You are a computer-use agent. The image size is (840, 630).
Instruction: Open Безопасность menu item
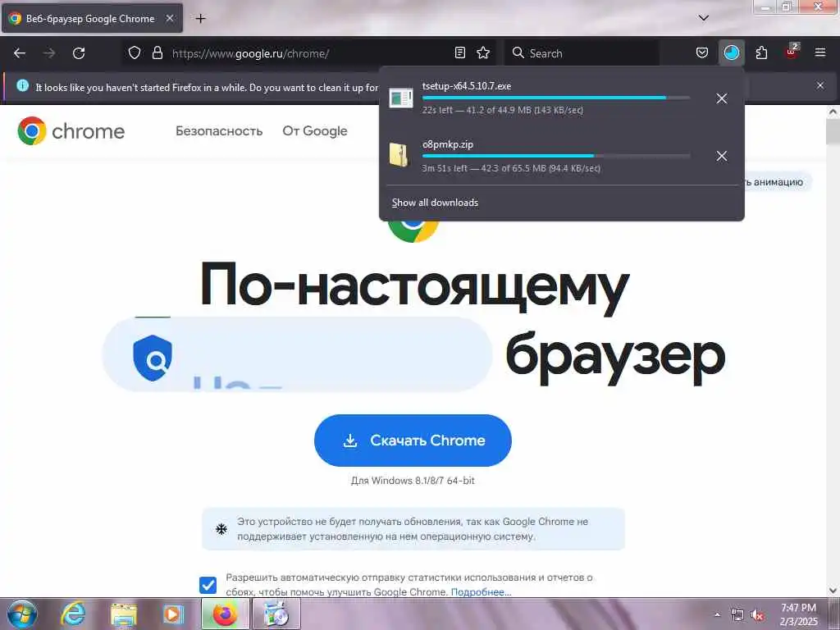pyautogui.click(x=219, y=131)
